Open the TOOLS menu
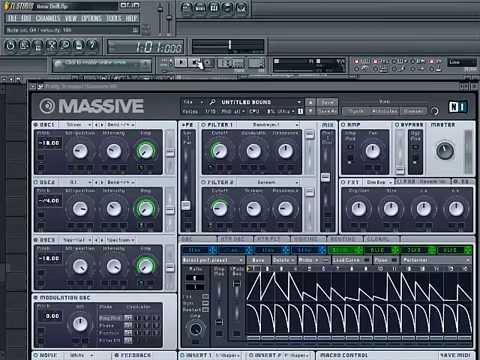The image size is (480, 360). tap(114, 18)
